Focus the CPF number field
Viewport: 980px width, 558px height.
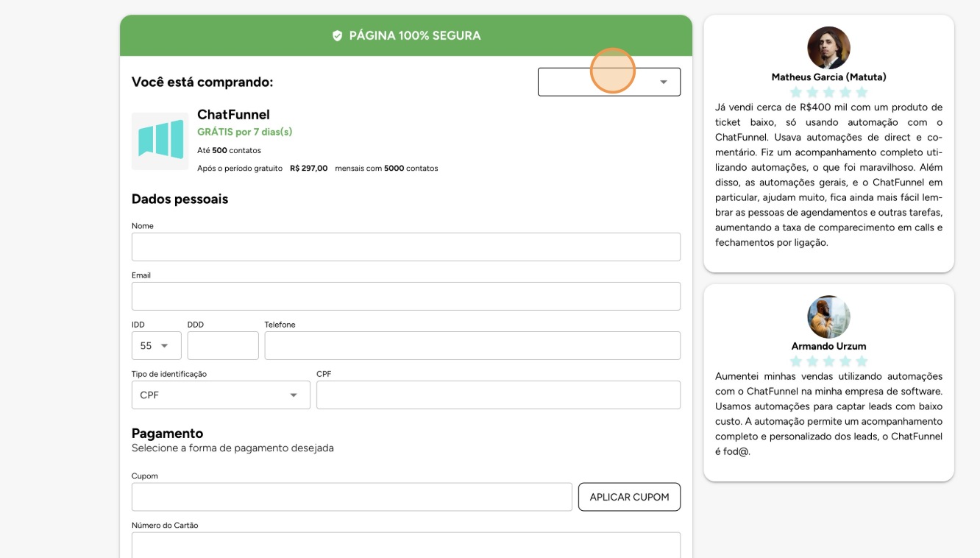pos(498,395)
